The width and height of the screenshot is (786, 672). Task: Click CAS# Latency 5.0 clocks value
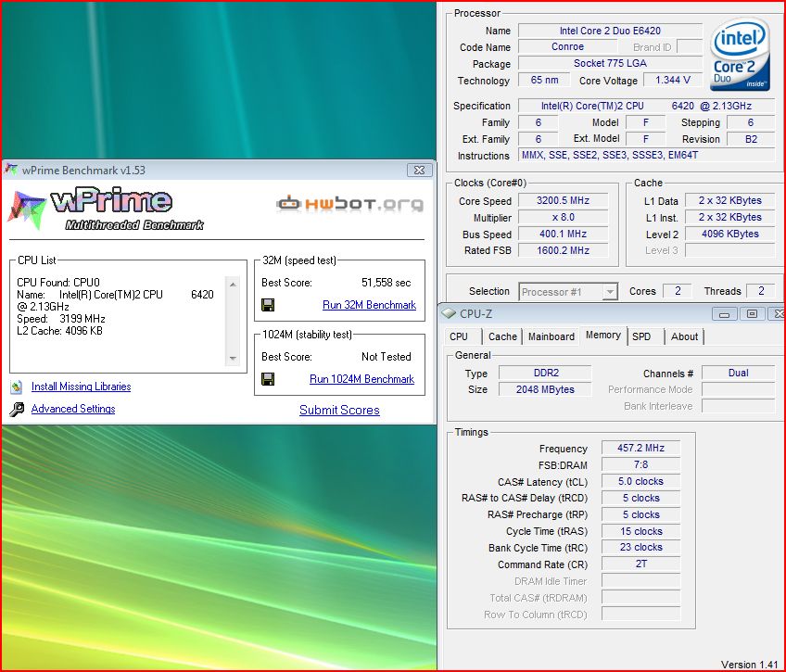(640, 482)
